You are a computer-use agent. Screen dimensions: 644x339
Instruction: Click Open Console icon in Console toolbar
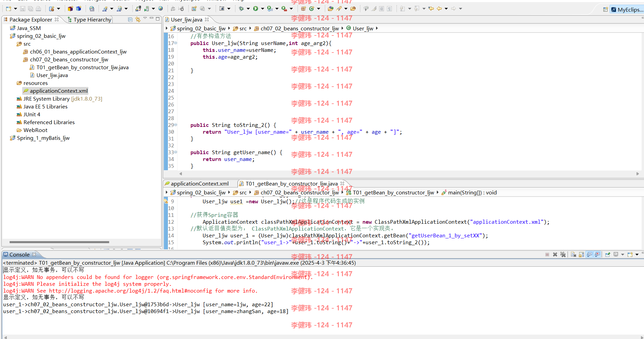630,254
